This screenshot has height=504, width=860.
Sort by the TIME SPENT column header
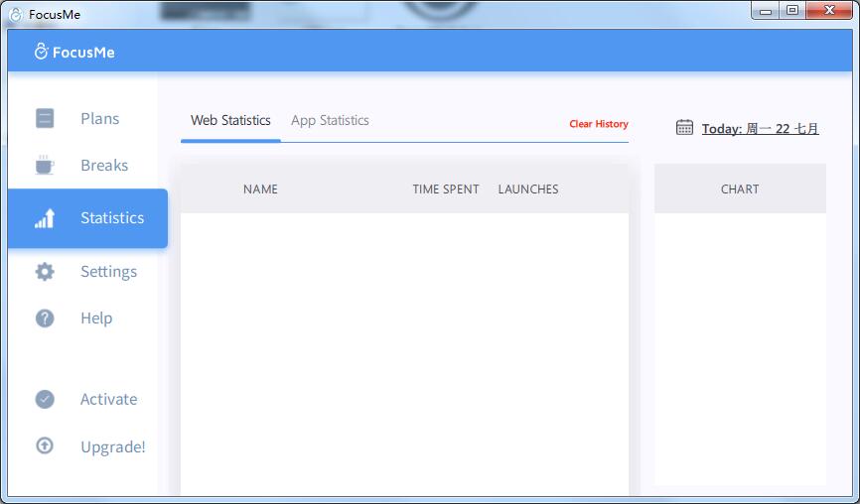click(446, 189)
